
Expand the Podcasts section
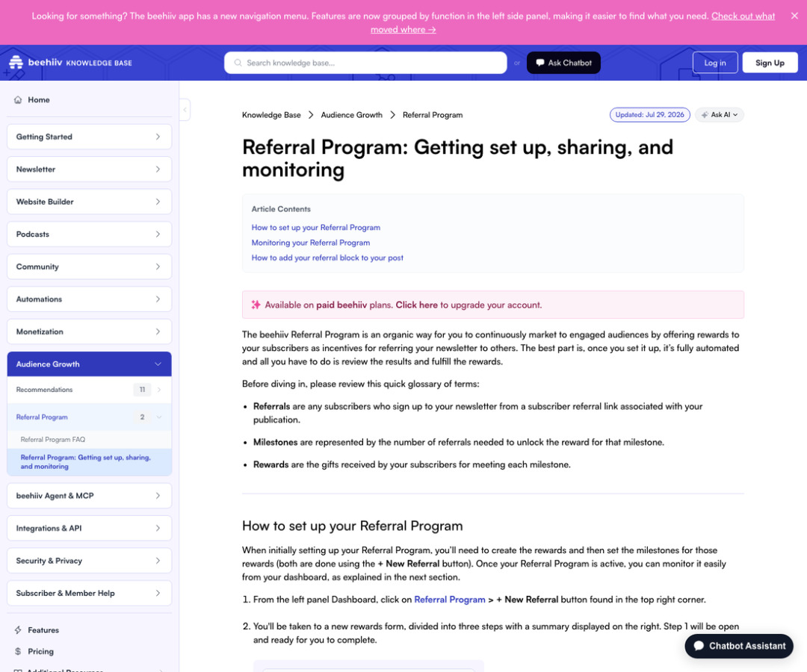(89, 234)
